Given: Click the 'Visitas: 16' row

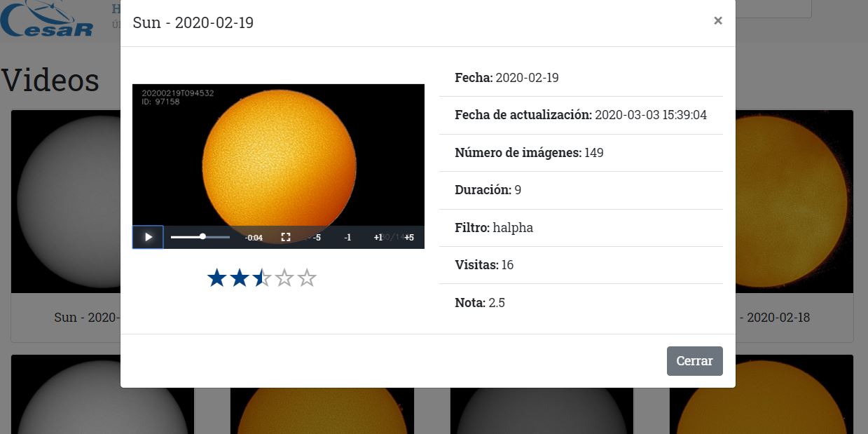Looking at the screenshot, I should (x=581, y=265).
